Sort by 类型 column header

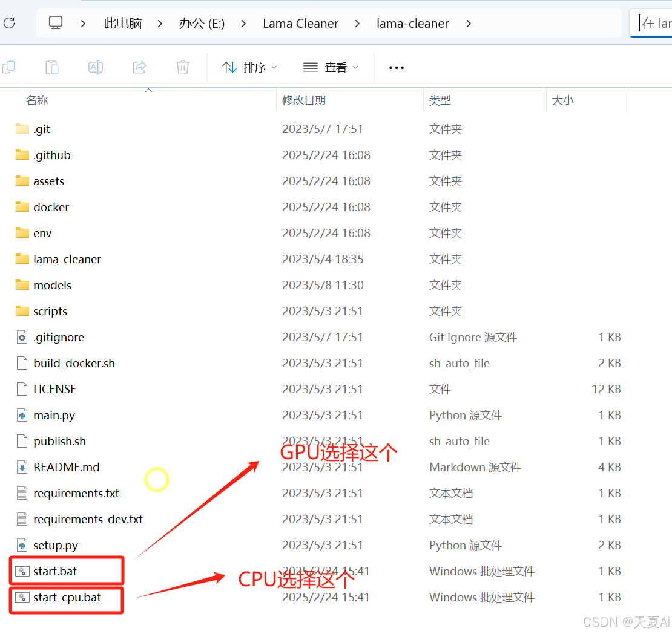(x=440, y=100)
